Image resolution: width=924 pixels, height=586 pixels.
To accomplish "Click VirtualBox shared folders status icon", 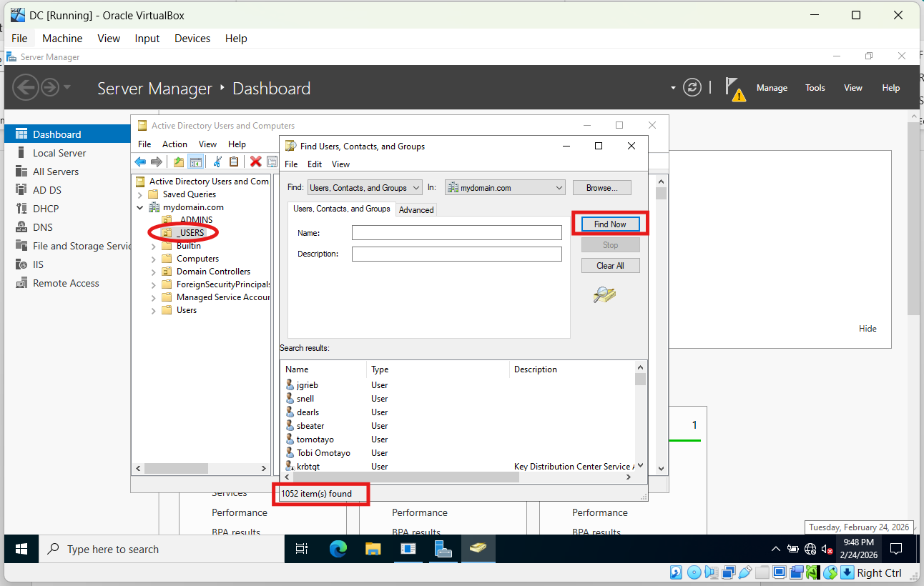I will pos(762,572).
